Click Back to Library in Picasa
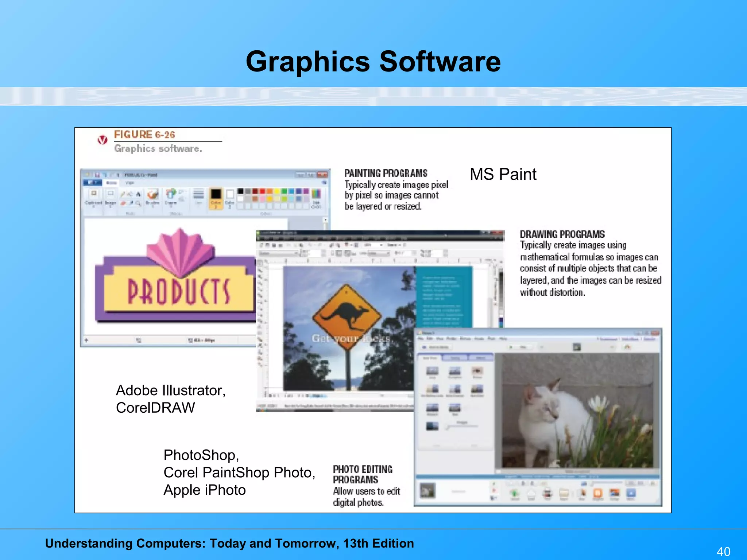 [x=436, y=347]
